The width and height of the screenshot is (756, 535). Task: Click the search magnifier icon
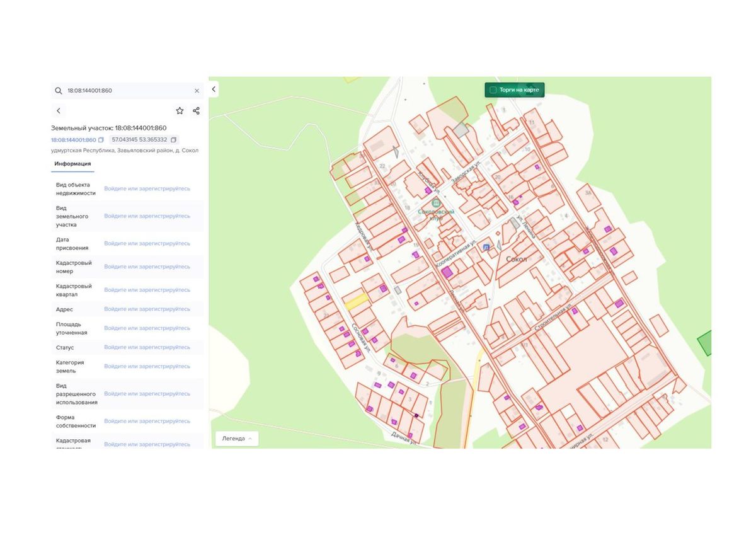(x=59, y=91)
